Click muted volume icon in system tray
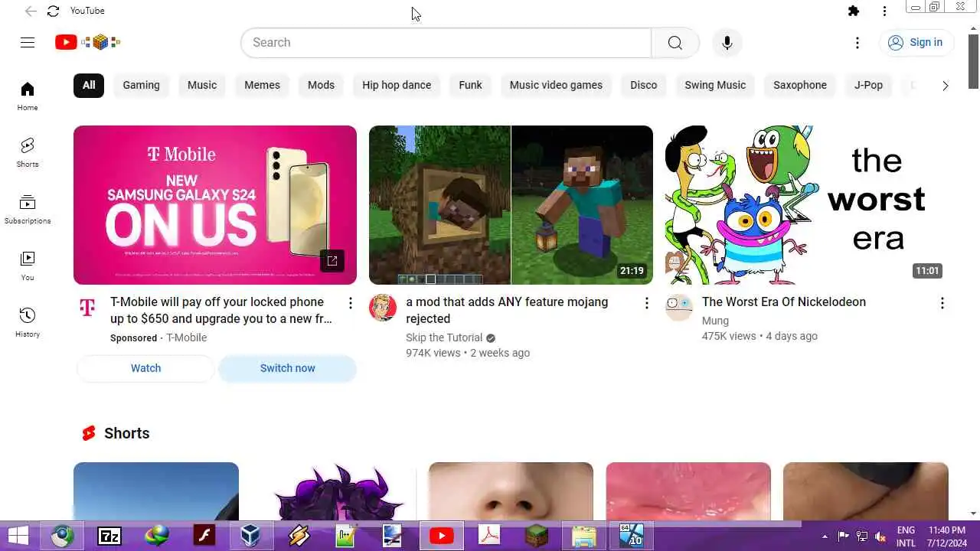The height and width of the screenshot is (551, 980). coord(880,536)
